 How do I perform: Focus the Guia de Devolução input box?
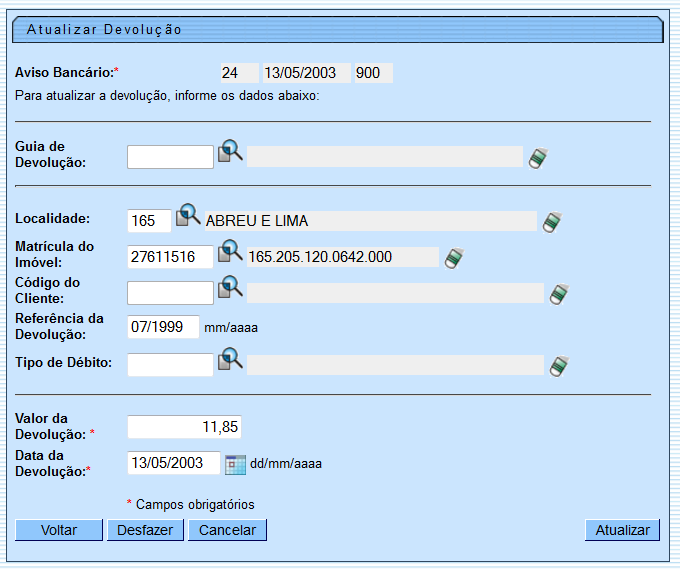point(170,157)
